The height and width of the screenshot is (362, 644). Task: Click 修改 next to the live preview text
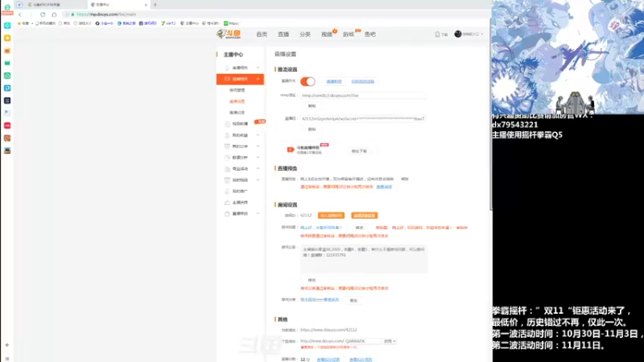coord(405,179)
